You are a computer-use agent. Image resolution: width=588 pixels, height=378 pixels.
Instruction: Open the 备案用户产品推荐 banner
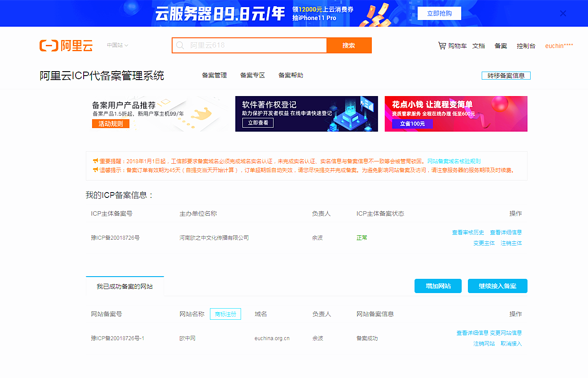157,114
